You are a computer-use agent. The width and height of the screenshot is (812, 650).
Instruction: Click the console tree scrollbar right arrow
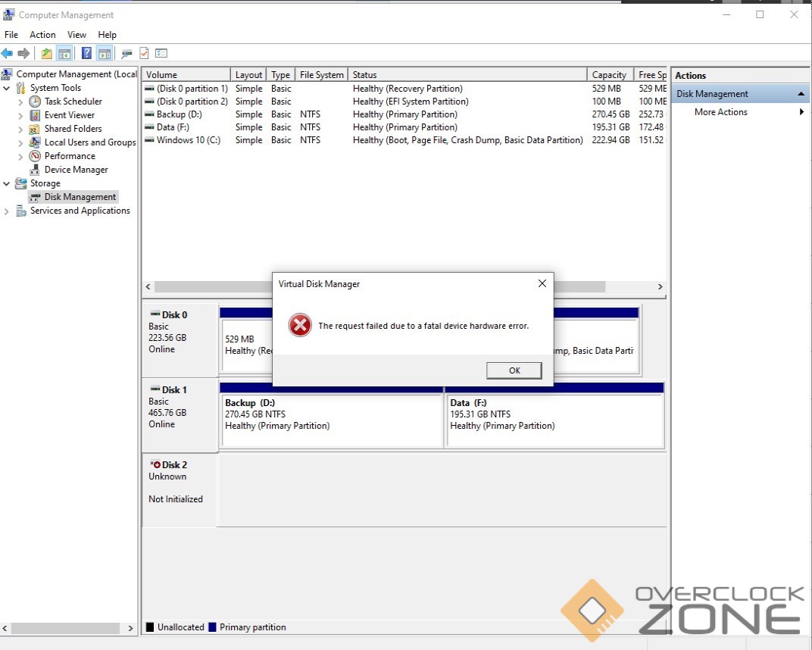[x=130, y=628]
